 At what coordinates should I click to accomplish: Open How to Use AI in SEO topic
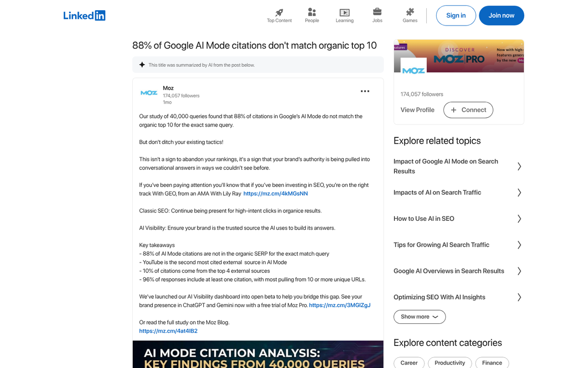coord(424,219)
